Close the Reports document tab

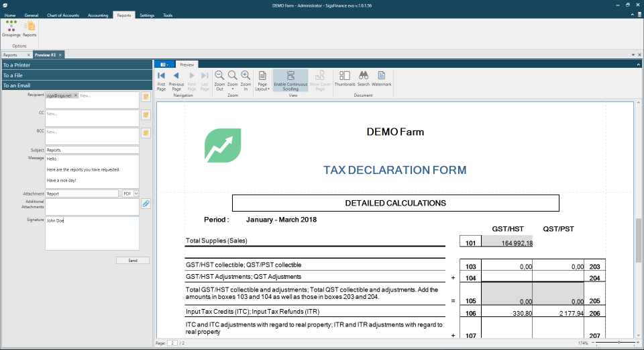click(x=28, y=54)
